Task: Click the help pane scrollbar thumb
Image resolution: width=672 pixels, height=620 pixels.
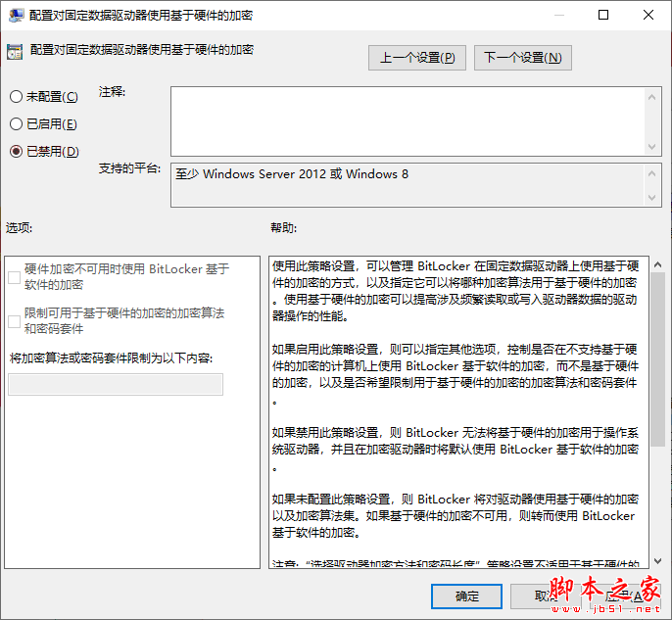Action: pos(657,358)
